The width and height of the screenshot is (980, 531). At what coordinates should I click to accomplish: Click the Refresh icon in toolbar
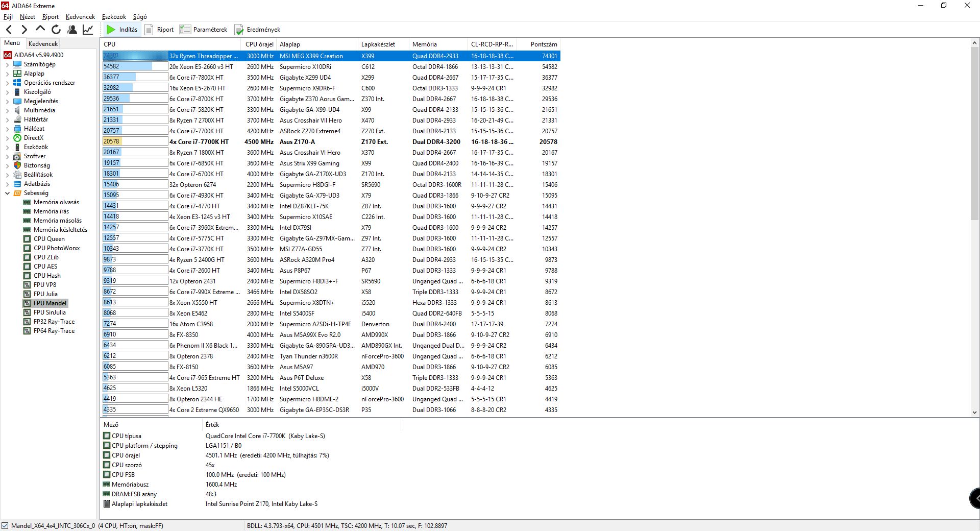[x=56, y=30]
